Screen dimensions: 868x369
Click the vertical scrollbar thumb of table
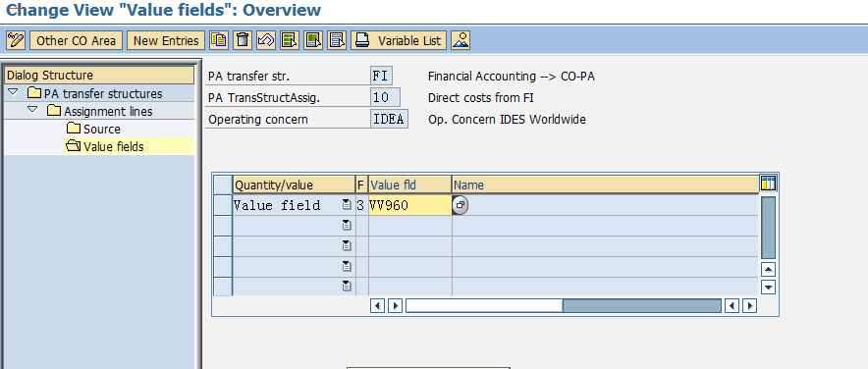[x=769, y=228]
